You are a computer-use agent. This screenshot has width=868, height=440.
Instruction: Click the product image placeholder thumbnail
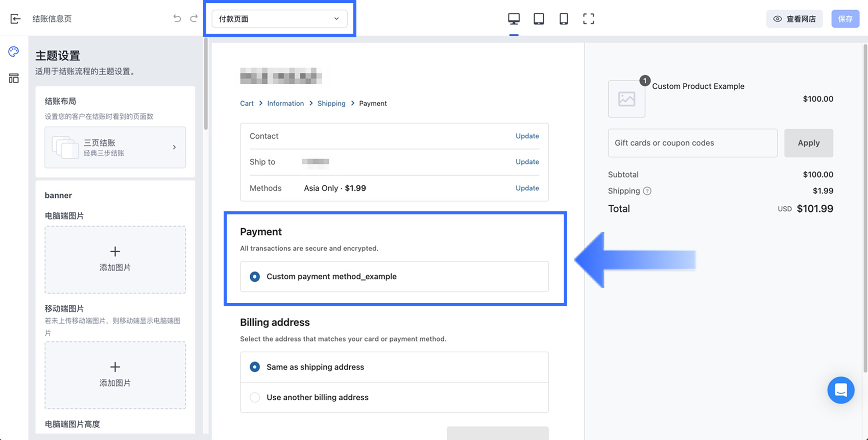pyautogui.click(x=626, y=99)
